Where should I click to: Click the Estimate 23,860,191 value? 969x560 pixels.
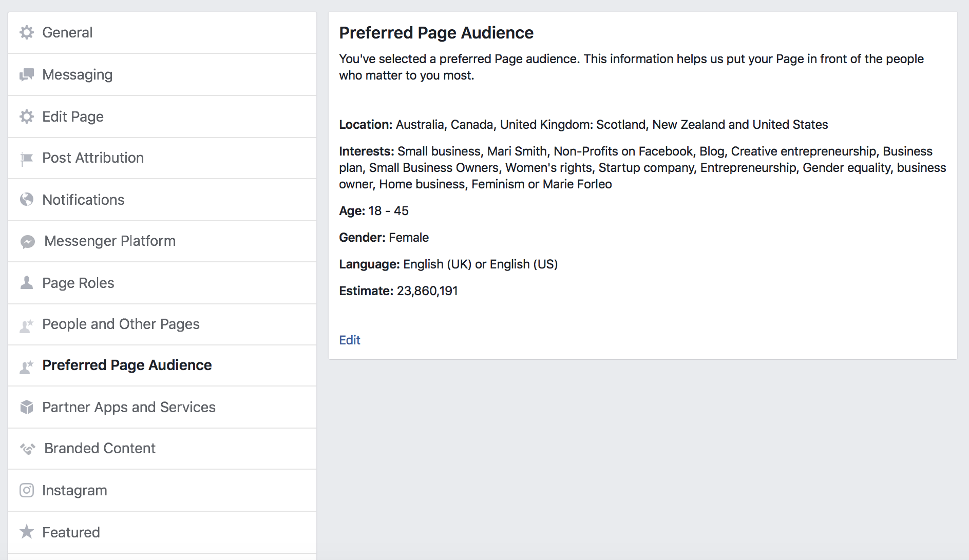pyautogui.click(x=427, y=291)
